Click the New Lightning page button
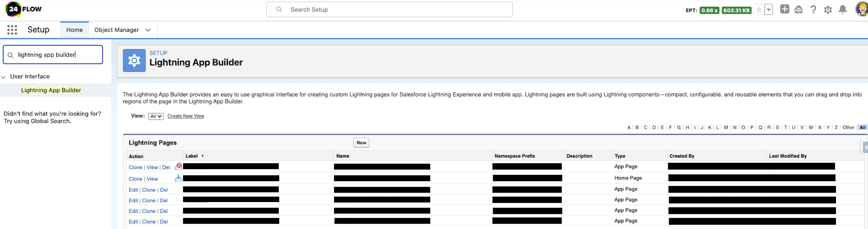Viewport: 868px width, 229px height. pyautogui.click(x=361, y=143)
